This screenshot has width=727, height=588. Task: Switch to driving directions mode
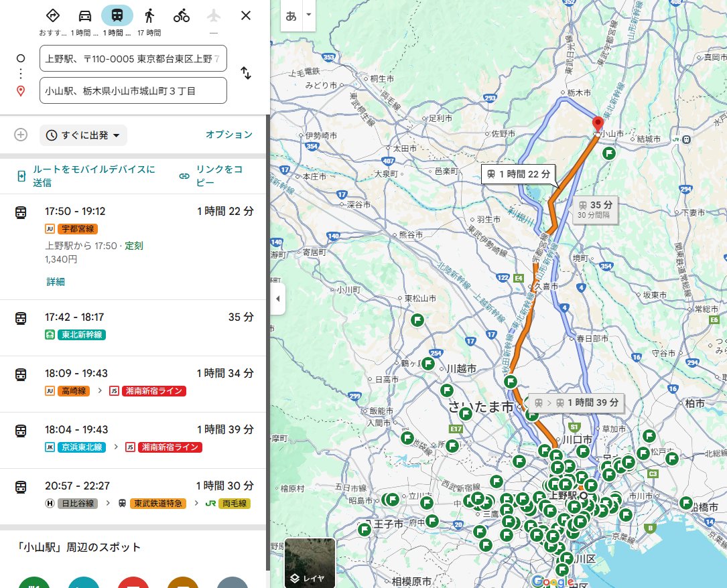(x=85, y=15)
